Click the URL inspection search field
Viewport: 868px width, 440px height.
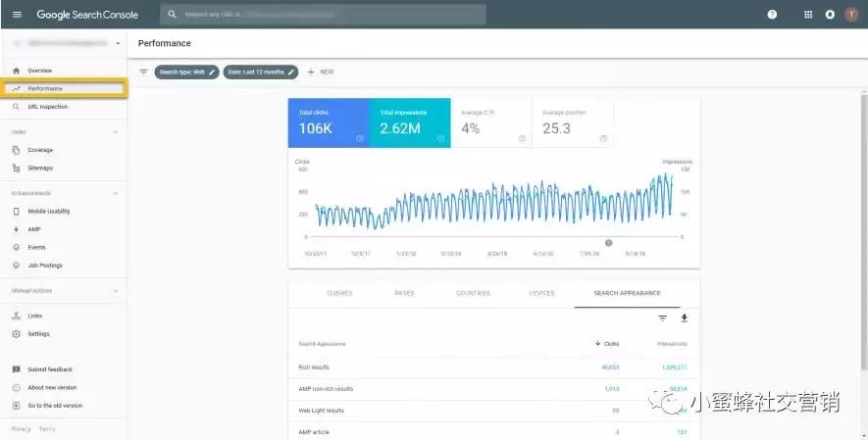324,15
